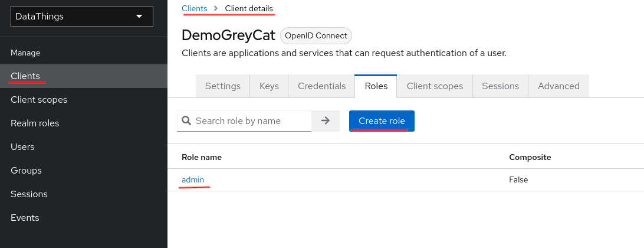Select Clients in the sidebar
This screenshot has height=248, width=644.
[83, 76]
